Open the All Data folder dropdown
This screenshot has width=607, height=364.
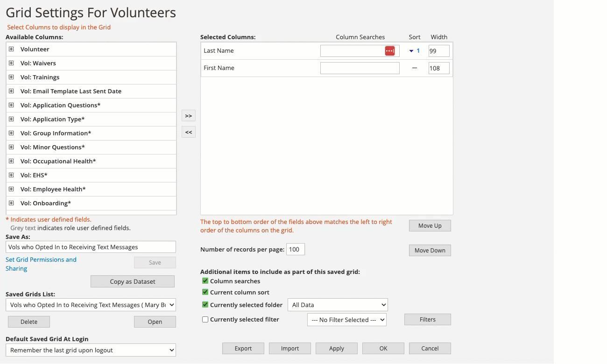338,305
